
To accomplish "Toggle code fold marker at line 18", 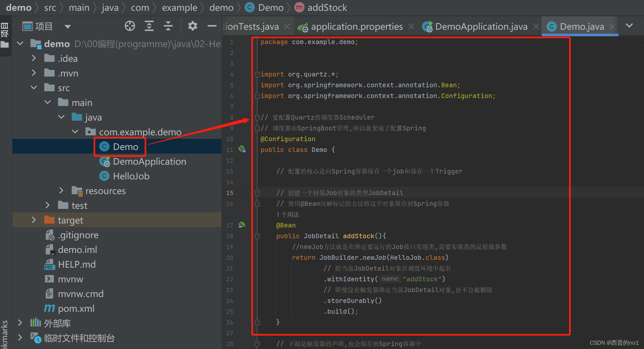I will coord(257,236).
